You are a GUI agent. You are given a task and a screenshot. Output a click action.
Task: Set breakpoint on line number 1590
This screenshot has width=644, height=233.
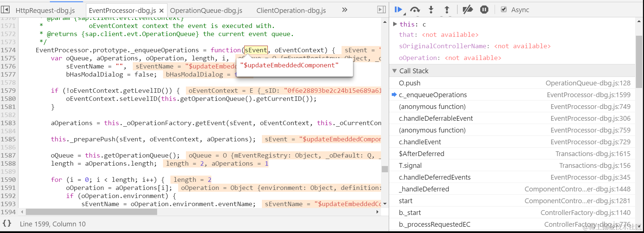pyautogui.click(x=8, y=180)
